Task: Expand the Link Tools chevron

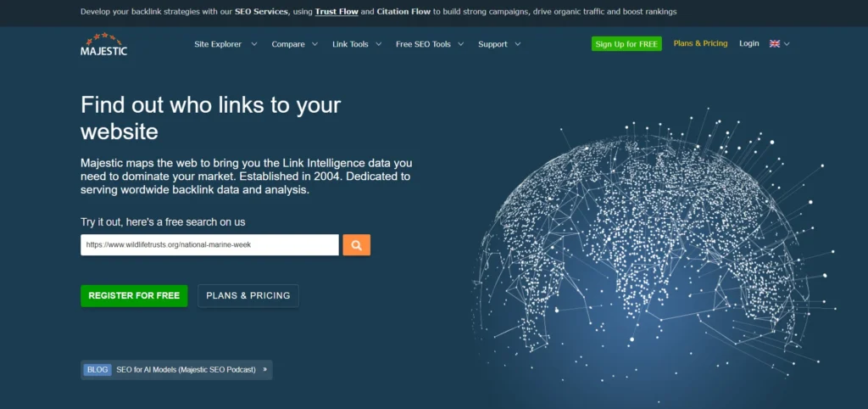Action: tap(379, 44)
